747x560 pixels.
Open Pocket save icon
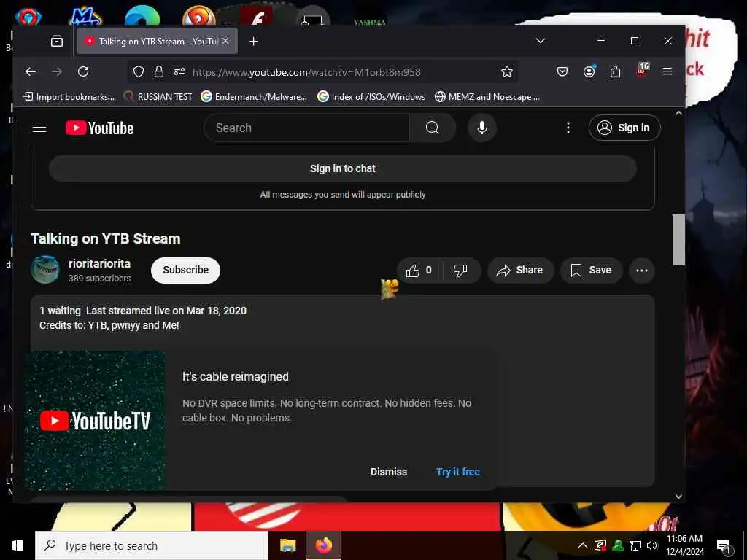[562, 71]
